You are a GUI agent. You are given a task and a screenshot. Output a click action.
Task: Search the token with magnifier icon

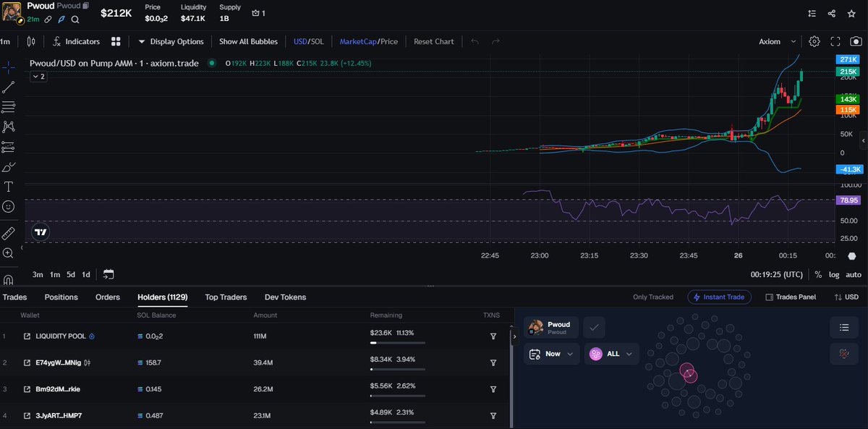75,20
